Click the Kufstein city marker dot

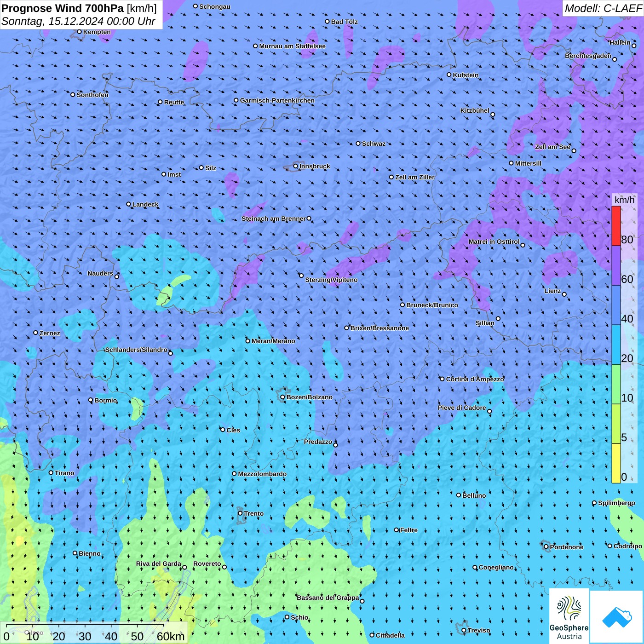(449, 75)
